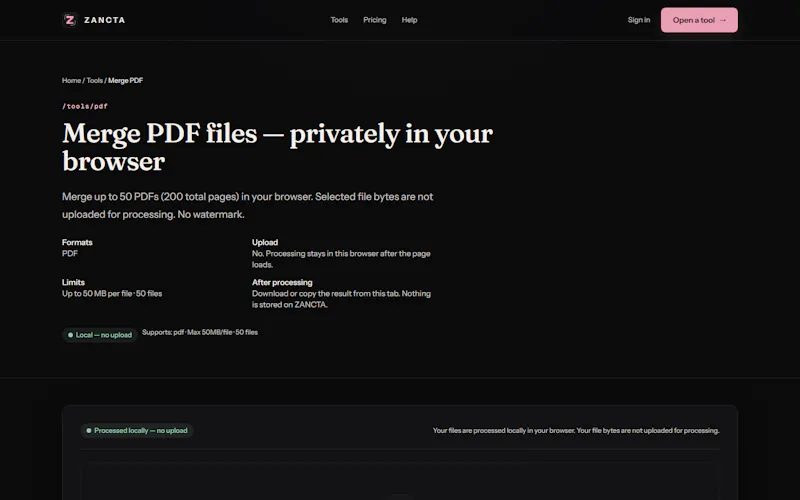Click the Formats label

pos(77,242)
